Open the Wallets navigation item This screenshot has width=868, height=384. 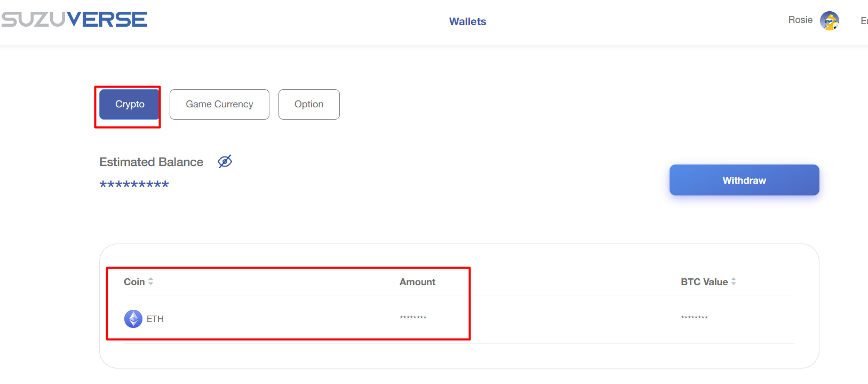pos(467,21)
